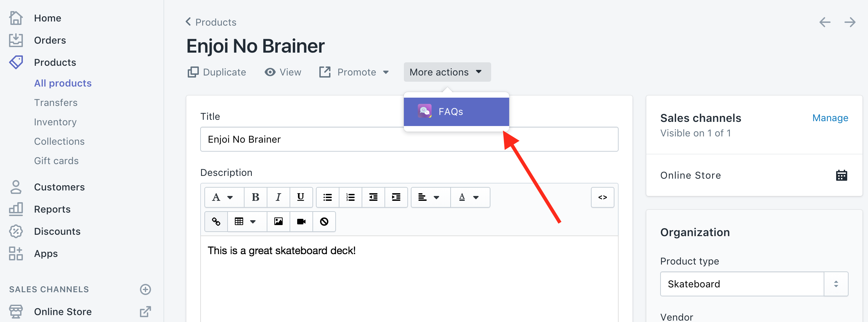
Task: Click the Manage link for Sales channels
Action: tap(830, 118)
